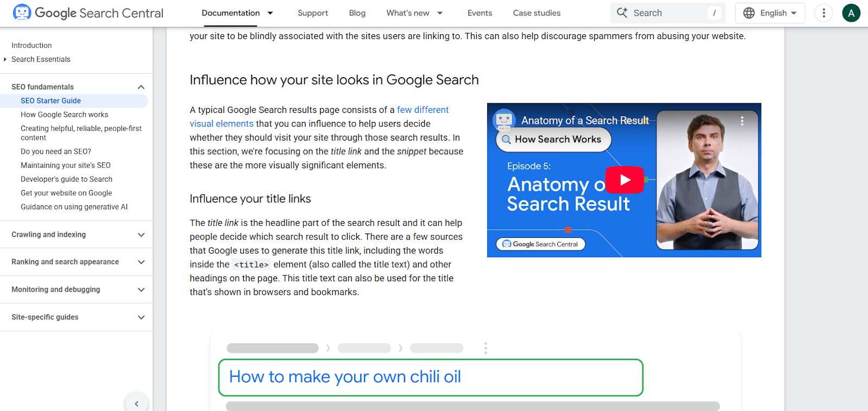Viewport: 868px width, 411px height.
Task: Play the Anatomy of a Search Result video
Action: tap(624, 180)
